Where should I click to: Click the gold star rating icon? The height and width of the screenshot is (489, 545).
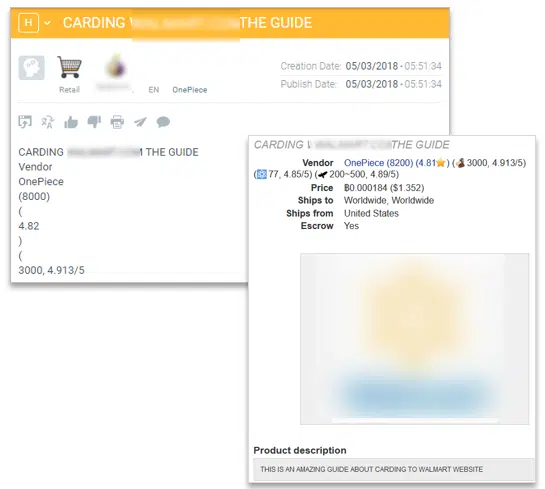coord(441,163)
